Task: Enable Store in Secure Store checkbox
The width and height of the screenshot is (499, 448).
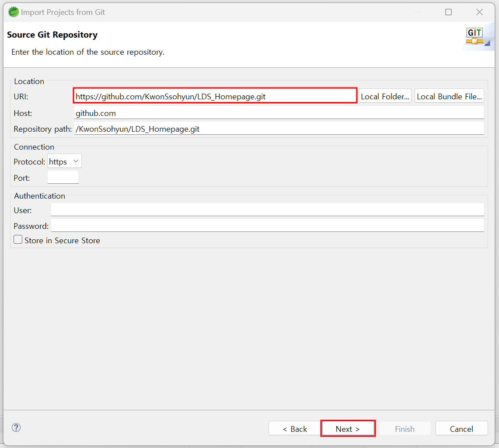Action: pyautogui.click(x=18, y=239)
